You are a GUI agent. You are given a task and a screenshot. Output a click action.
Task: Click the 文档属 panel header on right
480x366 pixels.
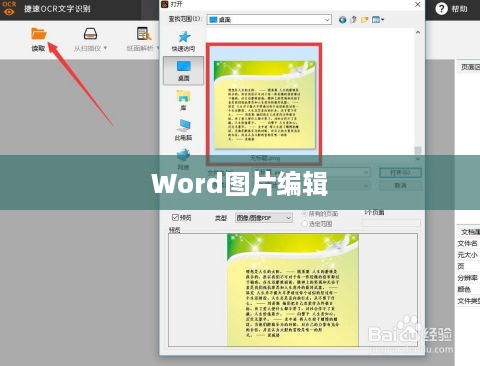click(x=470, y=232)
